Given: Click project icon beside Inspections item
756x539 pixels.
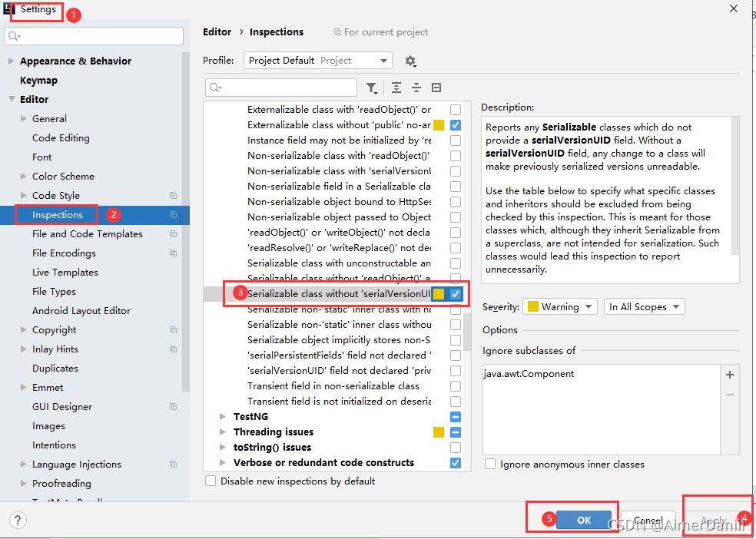Looking at the screenshot, I should point(173,215).
